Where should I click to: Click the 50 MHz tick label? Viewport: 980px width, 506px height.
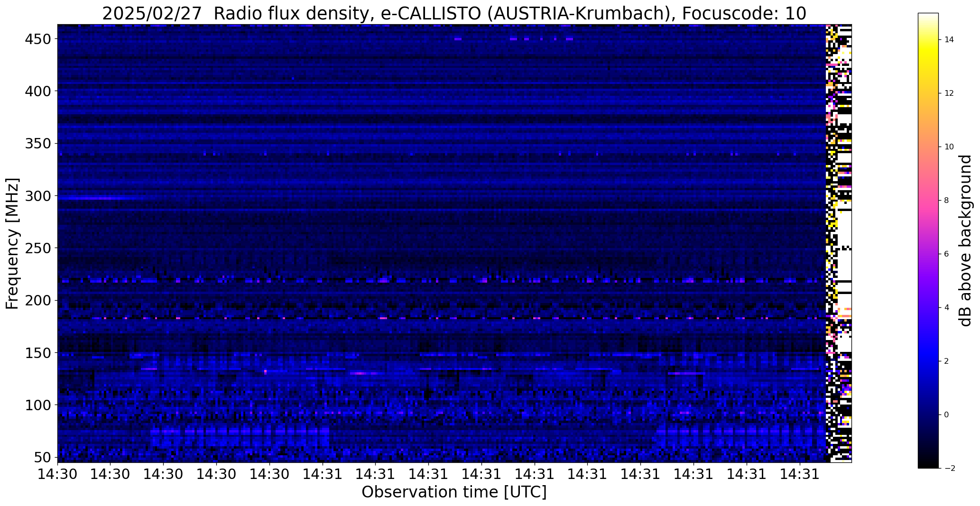pos(43,458)
